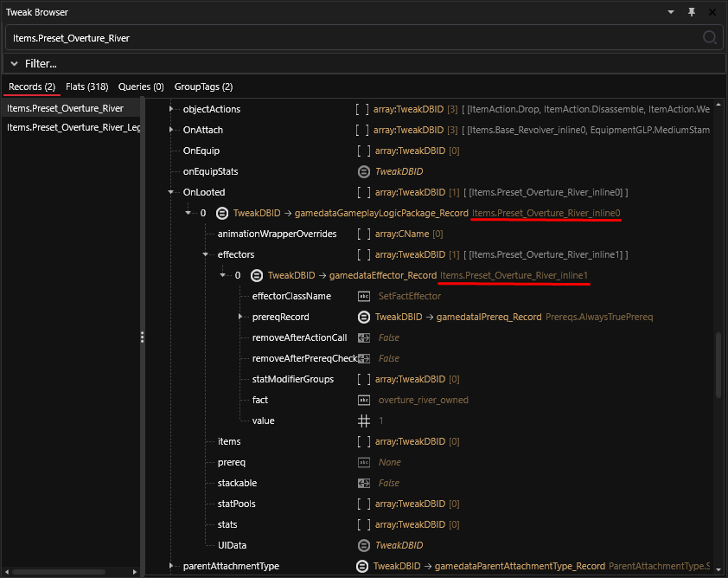Click the onEquipStats TweakDBID icon

[364, 171]
